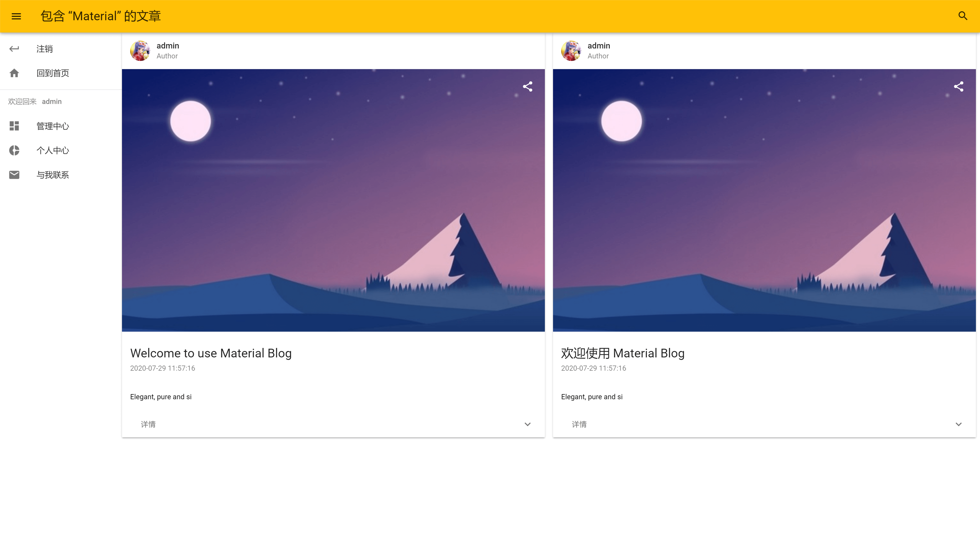The image size is (980, 551).
Task: Expand 详情 chevron on the Chinese post
Action: point(958,424)
